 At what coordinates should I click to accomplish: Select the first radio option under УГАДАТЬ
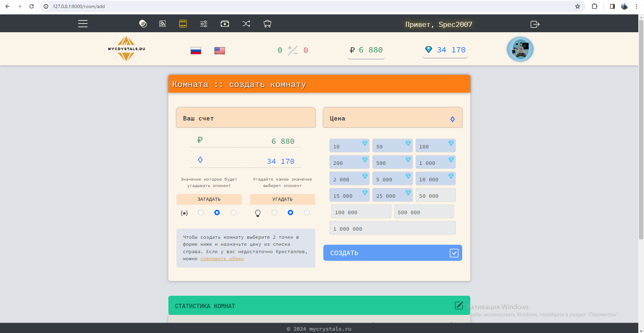click(x=274, y=212)
